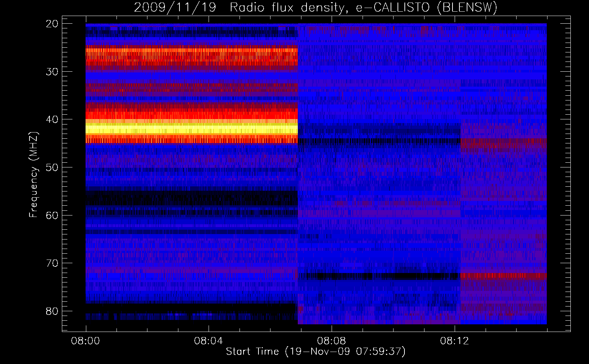This screenshot has width=589, height=364.
Task: Click the 08:08 time tick label
Action: coord(332,341)
